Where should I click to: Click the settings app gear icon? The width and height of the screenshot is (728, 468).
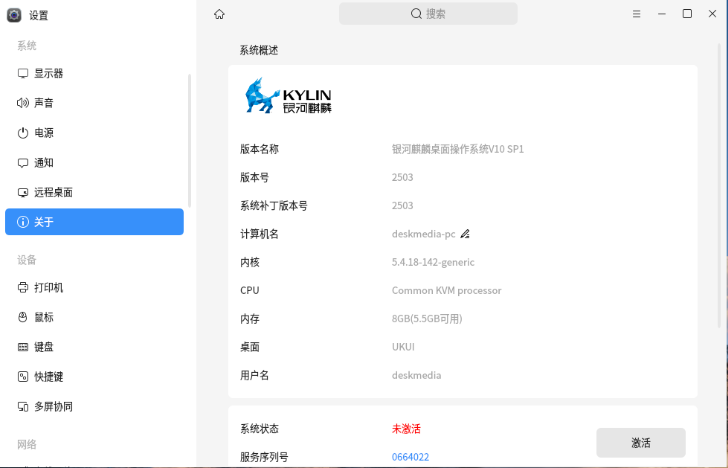coord(14,15)
